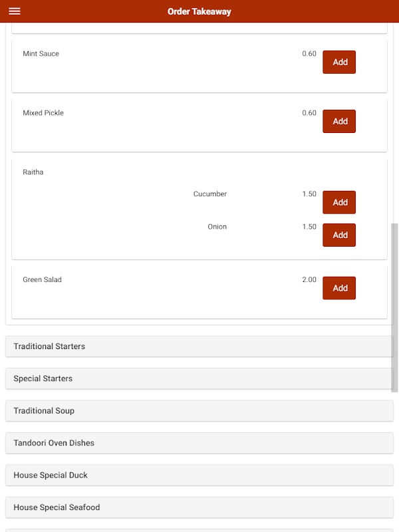
Task: Add Mixed Pickle to the order
Action: coord(339,121)
